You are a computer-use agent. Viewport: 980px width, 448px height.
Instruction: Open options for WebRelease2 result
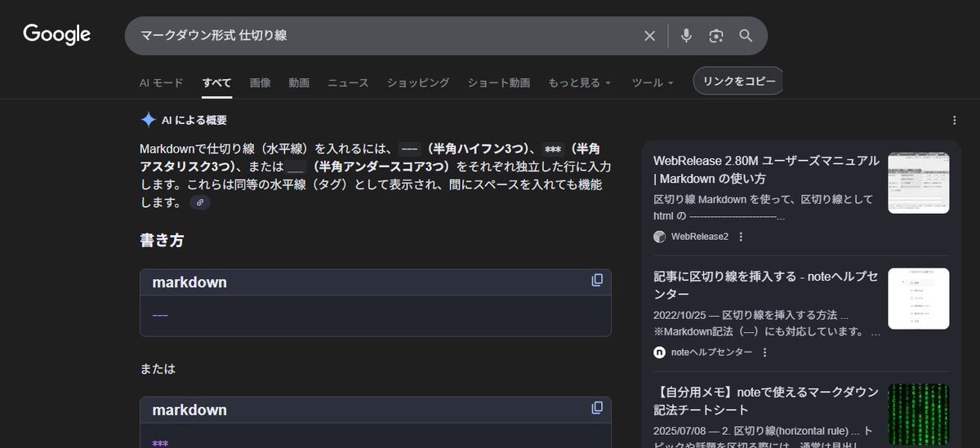(741, 237)
